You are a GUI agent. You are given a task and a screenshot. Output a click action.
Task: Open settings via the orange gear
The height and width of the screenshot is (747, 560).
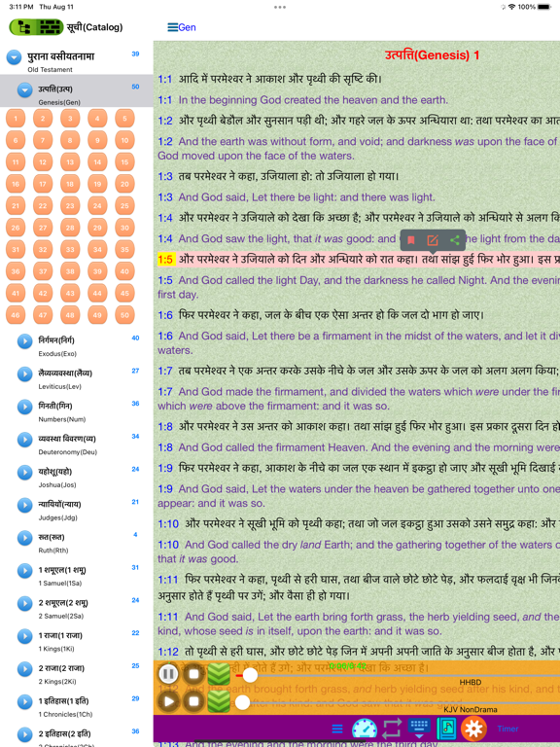[x=473, y=729]
